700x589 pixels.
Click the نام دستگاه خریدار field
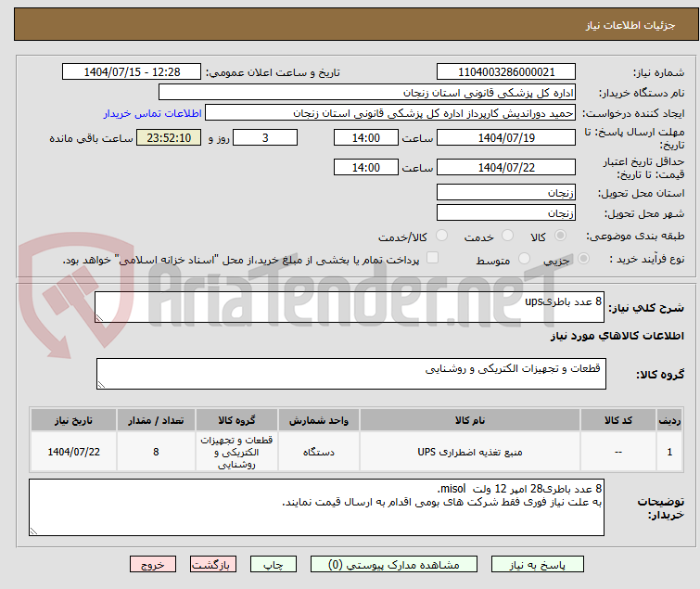click(x=367, y=93)
